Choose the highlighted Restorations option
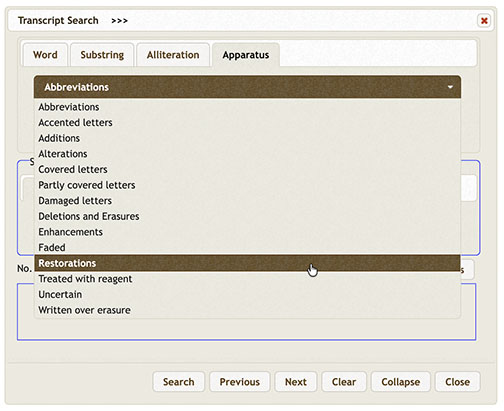 point(247,263)
